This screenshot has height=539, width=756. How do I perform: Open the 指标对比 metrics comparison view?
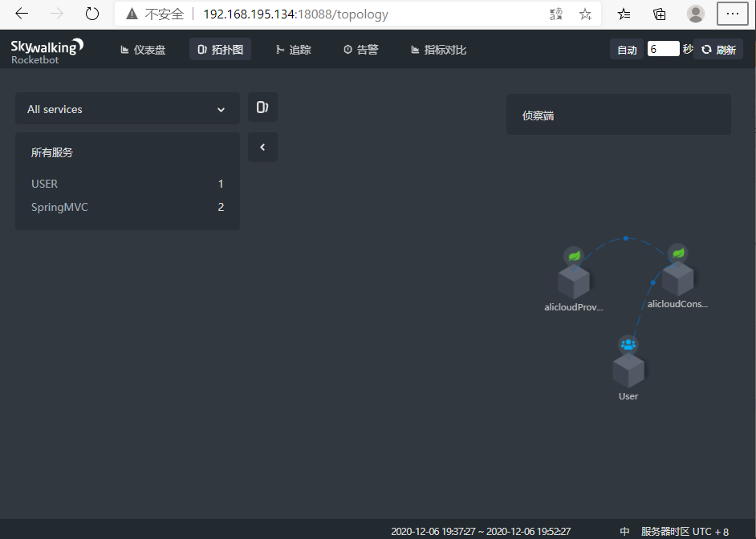(x=438, y=49)
